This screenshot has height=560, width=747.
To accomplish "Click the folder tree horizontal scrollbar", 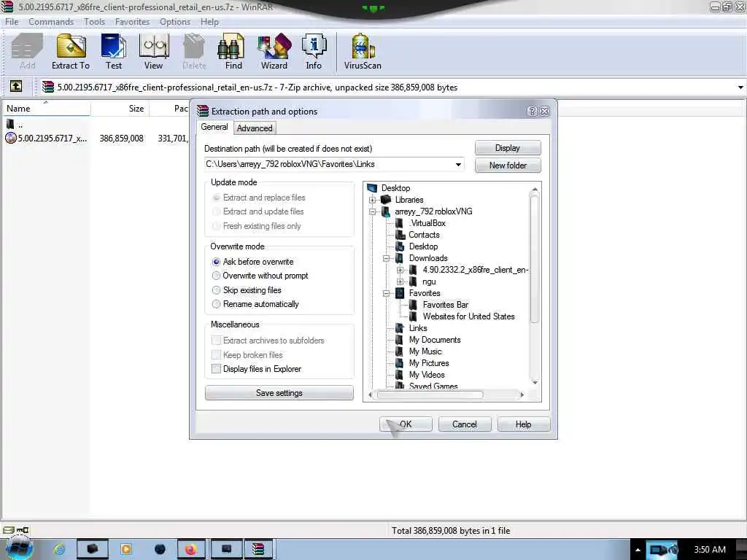I will pyautogui.click(x=430, y=394).
